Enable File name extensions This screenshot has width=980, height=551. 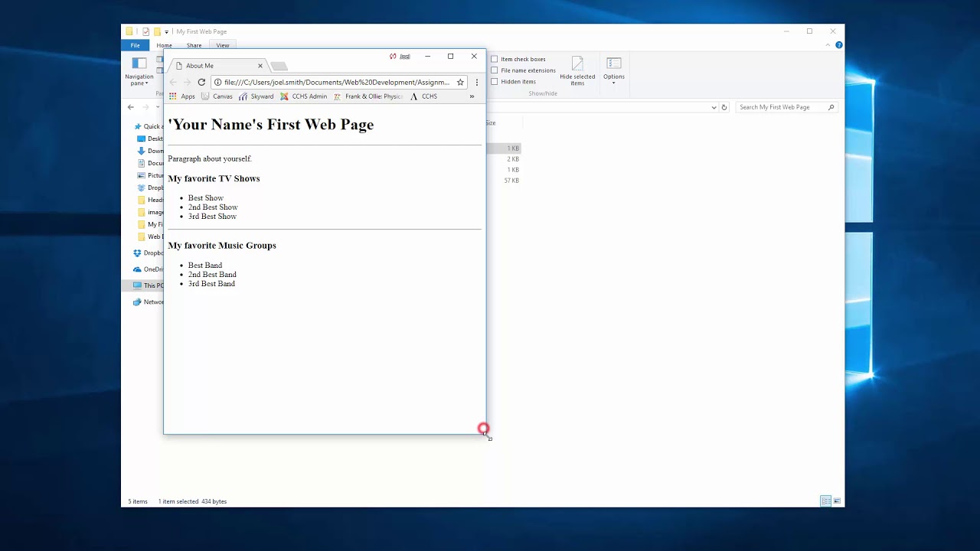point(494,70)
